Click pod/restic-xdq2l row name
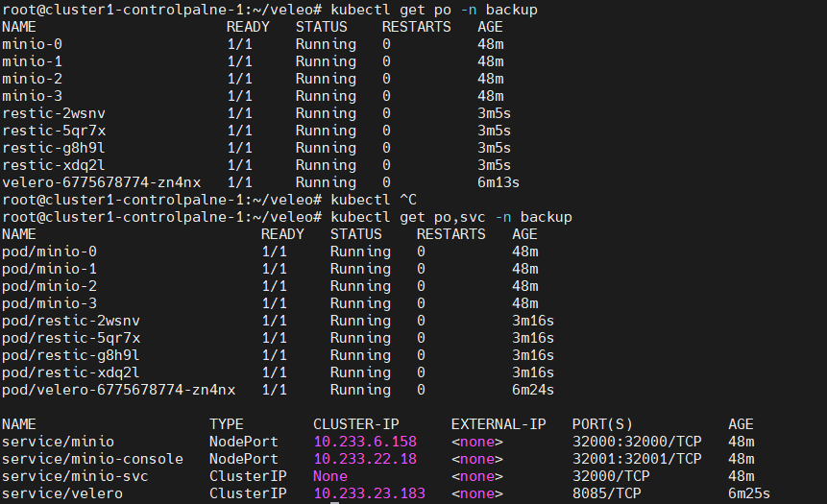The width and height of the screenshot is (827, 504). (x=71, y=372)
